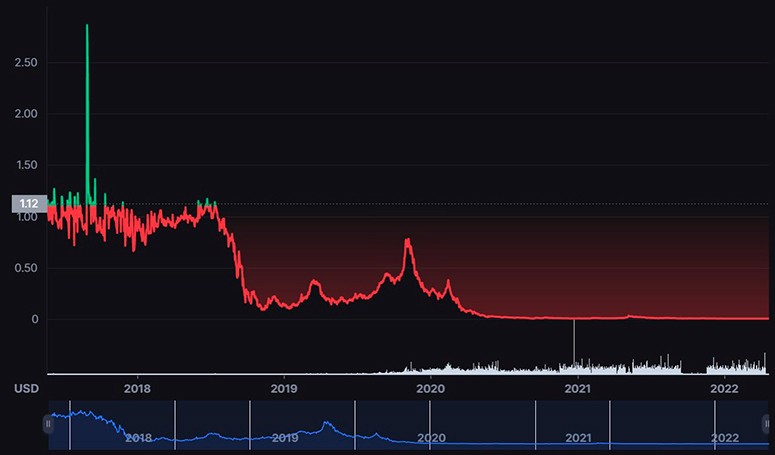Click the 2019 label in the blue navigator
Viewport: 775px width, 455px height.
point(285,438)
